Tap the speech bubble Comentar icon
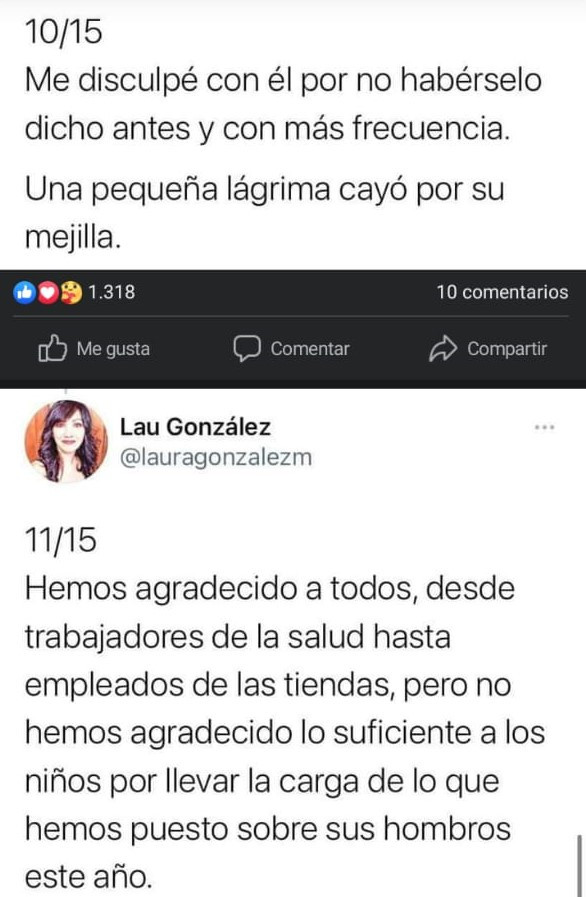This screenshot has width=586, height=897. click(x=247, y=348)
